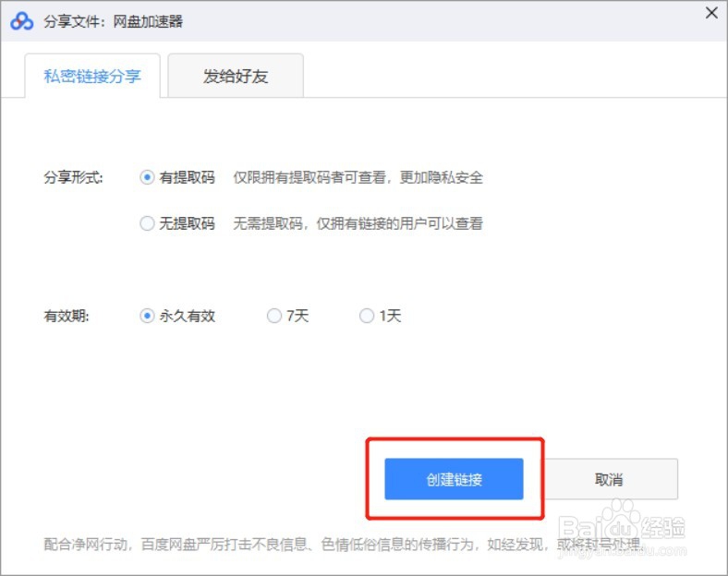This screenshot has width=728, height=576.
Task: Click description 无需提取码，仅拥有链接的用户可以查看
Action: tap(358, 223)
